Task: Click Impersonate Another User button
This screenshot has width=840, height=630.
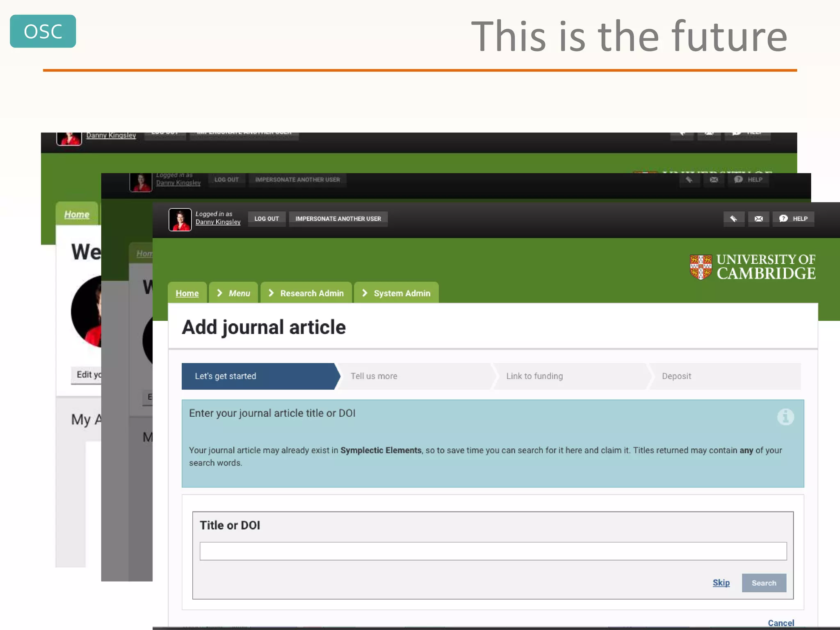Action: coord(338,219)
